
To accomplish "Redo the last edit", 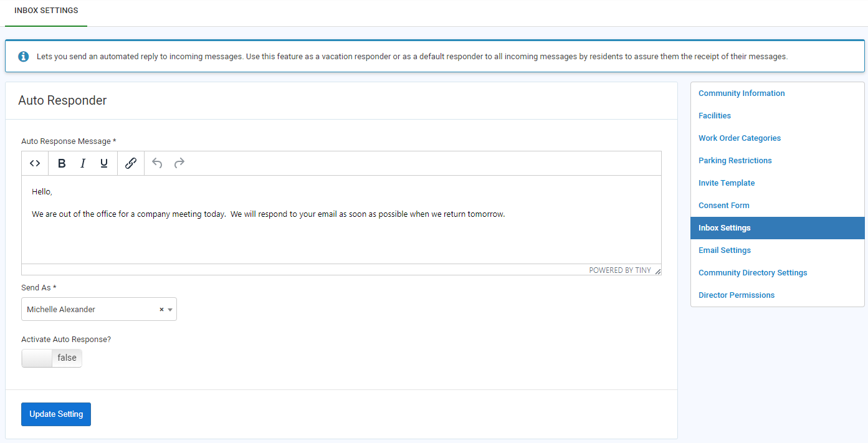I will point(179,163).
